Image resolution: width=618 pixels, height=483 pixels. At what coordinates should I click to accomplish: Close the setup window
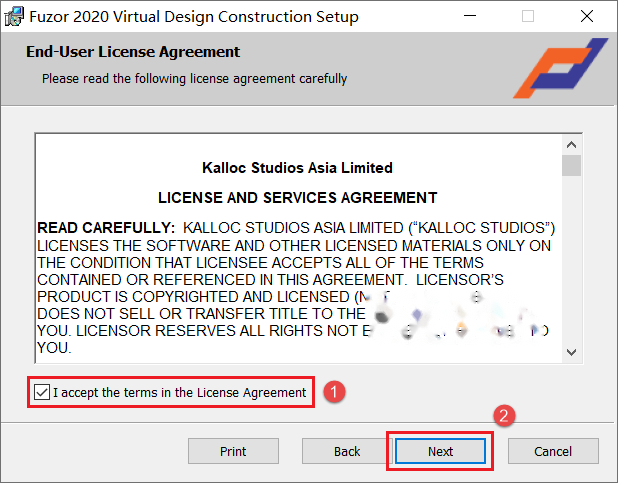(x=587, y=16)
